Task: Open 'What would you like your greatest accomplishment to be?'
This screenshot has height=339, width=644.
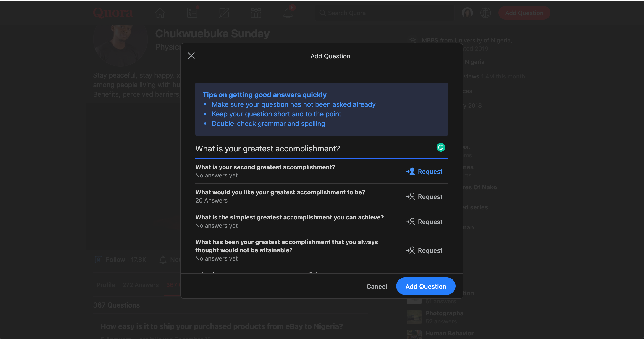Action: click(x=280, y=192)
